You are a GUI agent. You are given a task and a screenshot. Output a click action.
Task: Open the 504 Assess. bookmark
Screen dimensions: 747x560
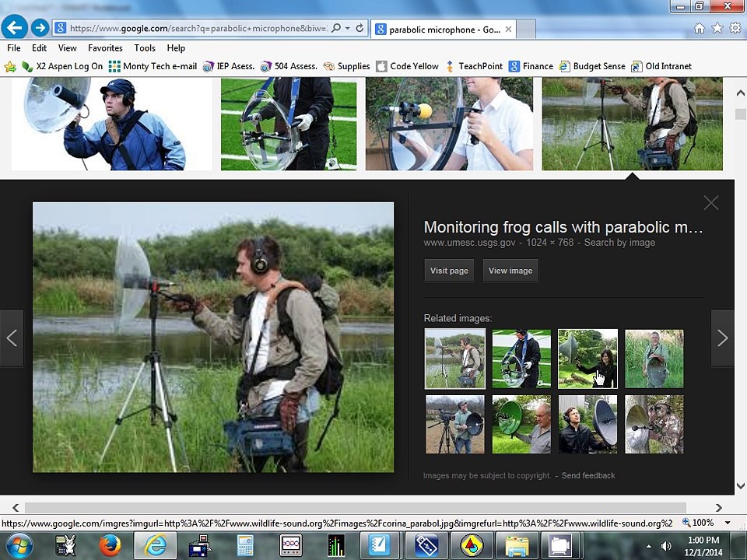[x=289, y=66]
